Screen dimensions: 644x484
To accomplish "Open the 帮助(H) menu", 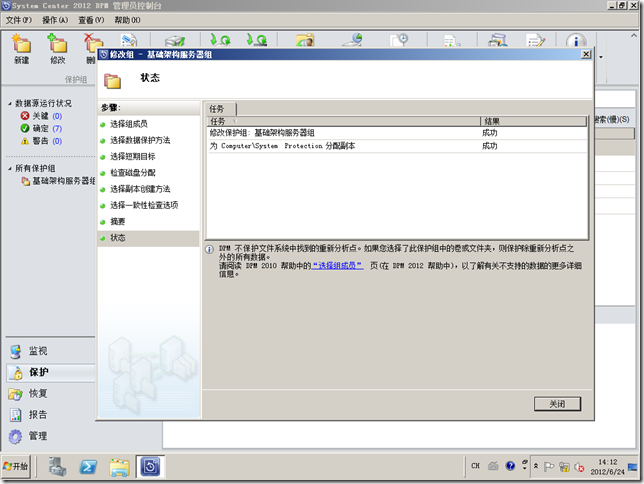I will [x=127, y=20].
